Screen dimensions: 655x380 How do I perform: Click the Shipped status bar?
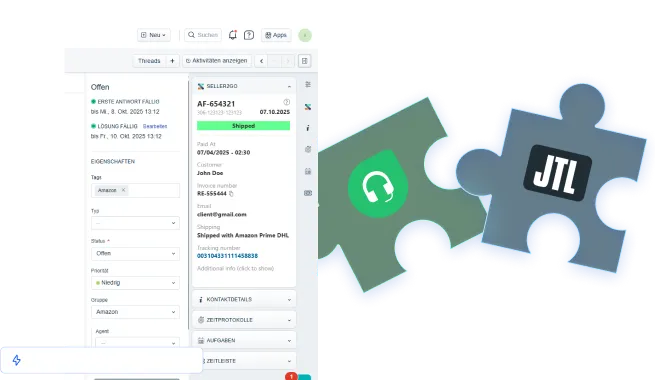[244, 126]
